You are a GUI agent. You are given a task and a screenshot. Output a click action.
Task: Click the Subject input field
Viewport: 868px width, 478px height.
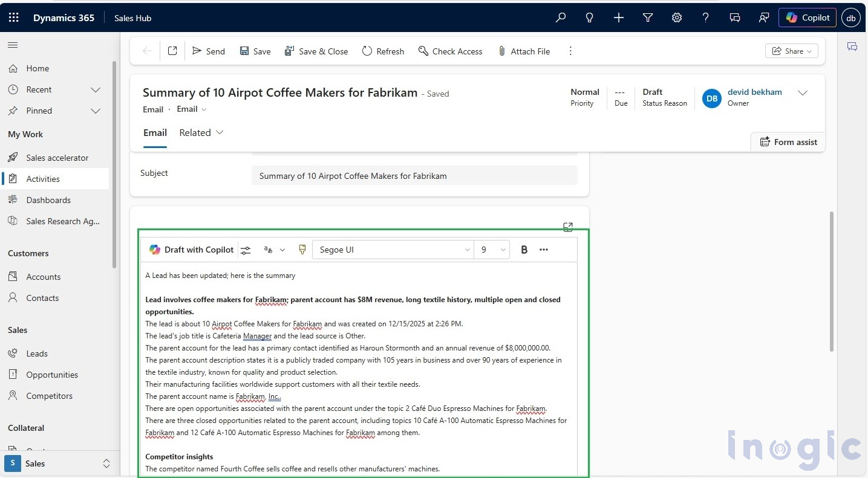point(414,175)
